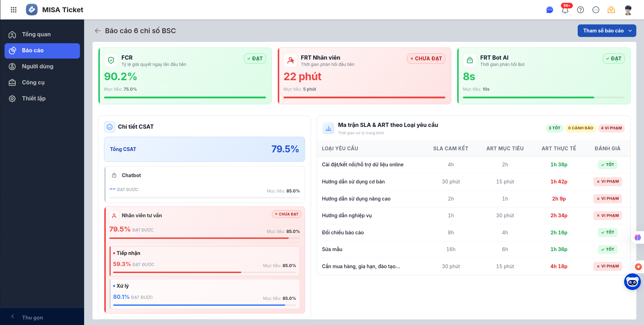The height and width of the screenshot is (325, 644).
Task: Collapse the sidebar with Thu gọn
Action: point(32,317)
